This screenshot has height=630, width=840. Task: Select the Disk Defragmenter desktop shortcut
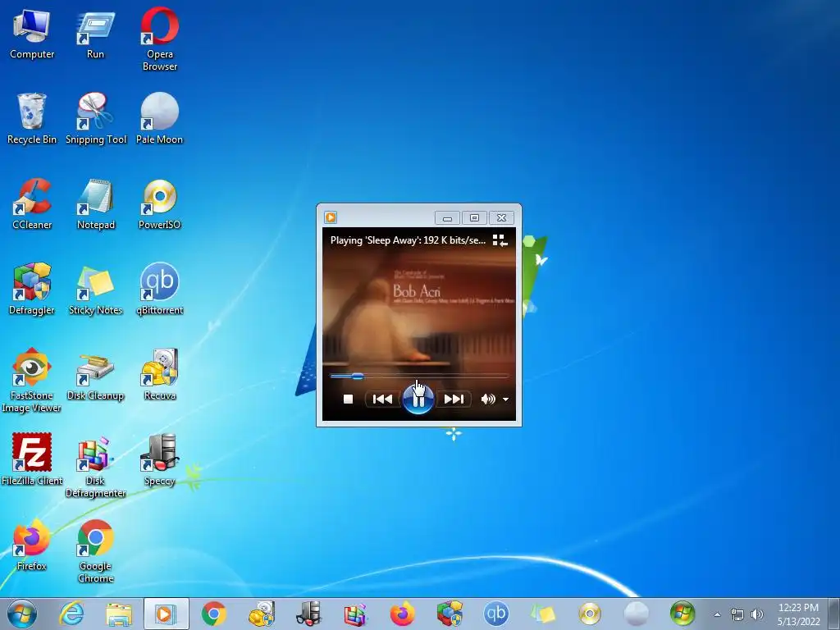[x=95, y=466]
